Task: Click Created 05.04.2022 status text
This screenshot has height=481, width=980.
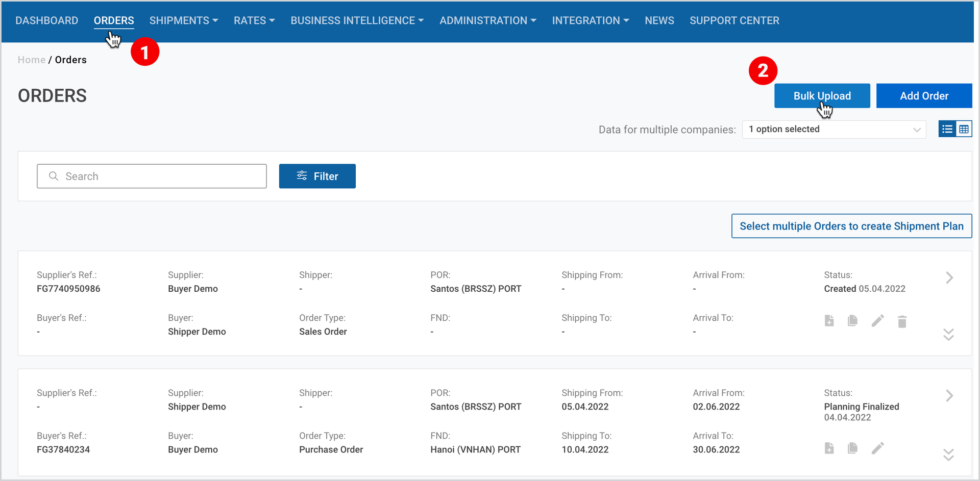Action: coord(865,289)
